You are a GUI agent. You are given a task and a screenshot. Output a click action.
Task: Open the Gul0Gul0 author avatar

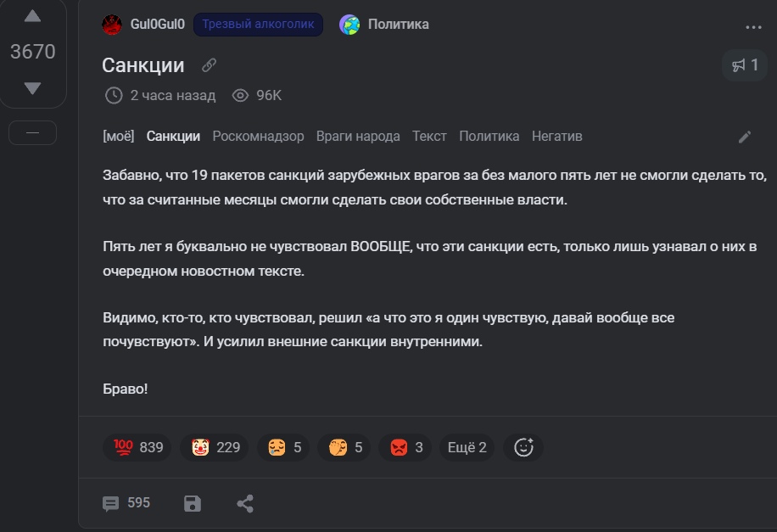click(112, 25)
